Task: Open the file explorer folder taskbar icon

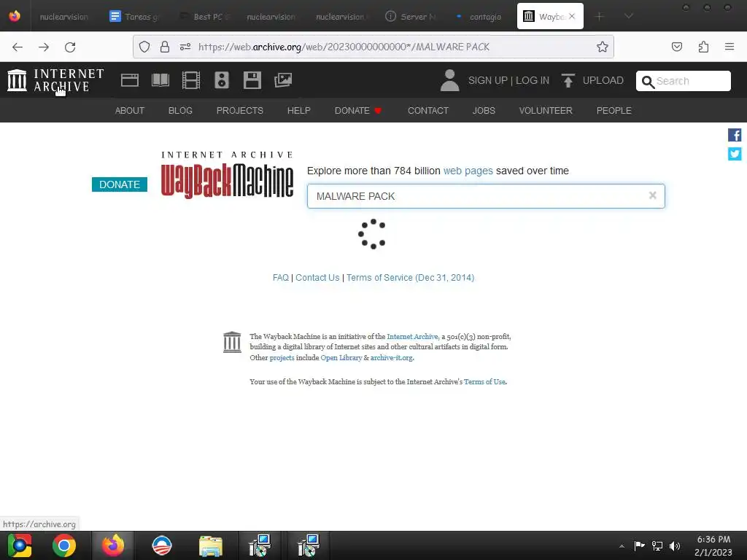Action: [211, 545]
